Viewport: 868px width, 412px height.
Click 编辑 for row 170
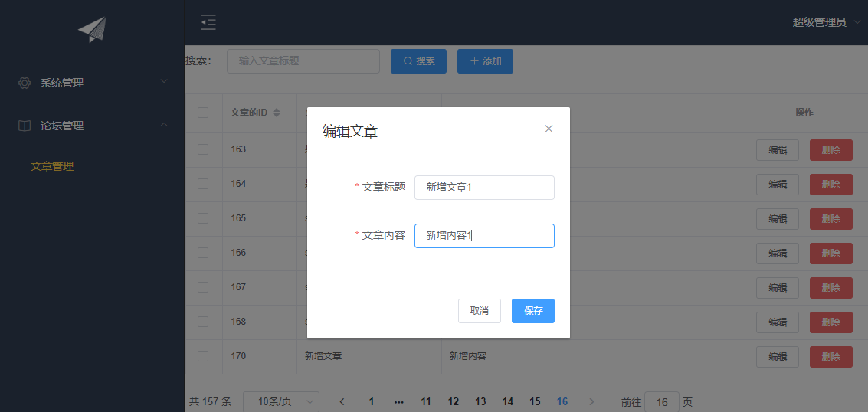(778, 357)
